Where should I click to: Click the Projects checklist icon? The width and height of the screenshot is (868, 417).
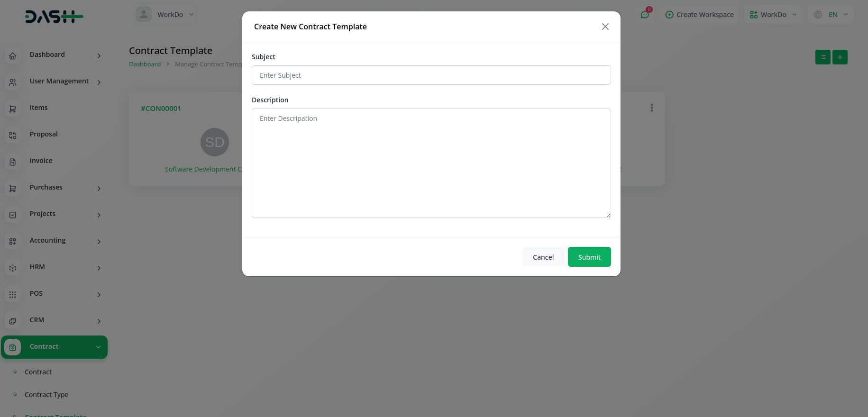[x=13, y=215]
